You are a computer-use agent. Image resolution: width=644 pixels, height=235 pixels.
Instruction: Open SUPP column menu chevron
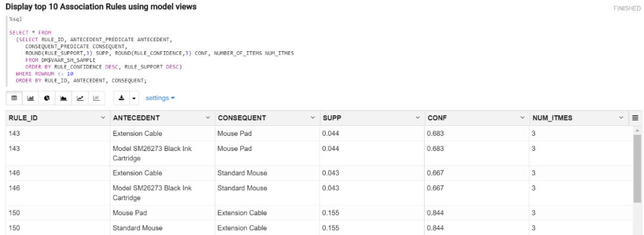[x=417, y=118]
